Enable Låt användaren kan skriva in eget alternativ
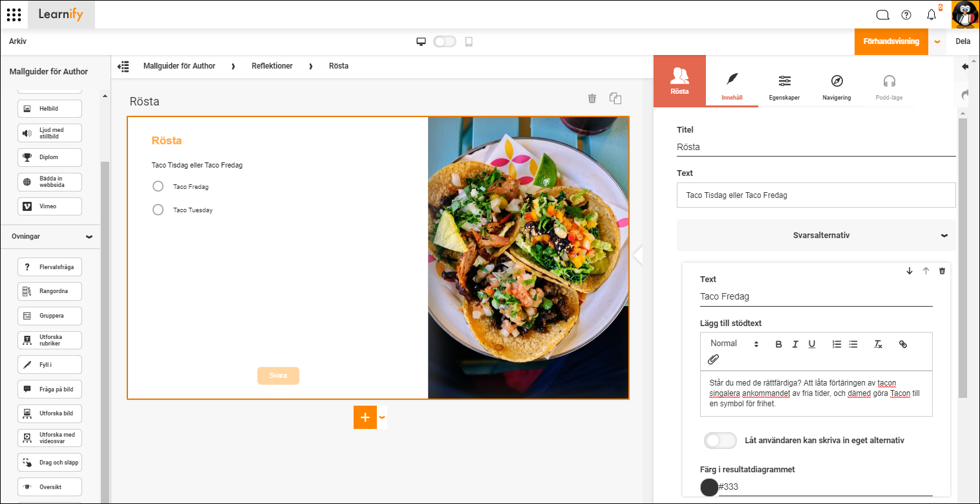 [720, 441]
